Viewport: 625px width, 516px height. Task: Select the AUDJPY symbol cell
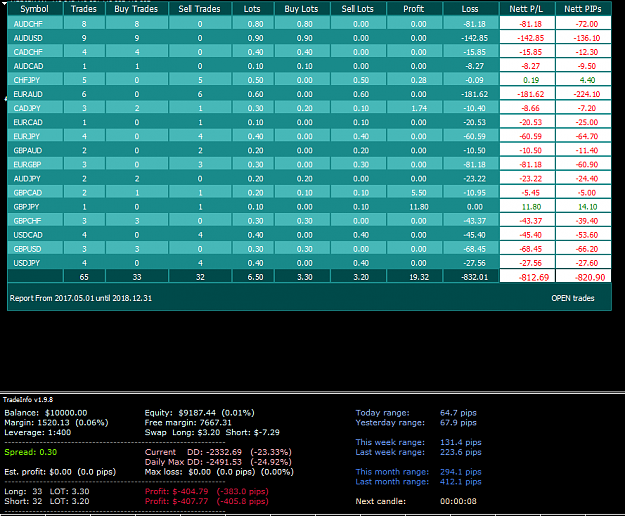coord(35,179)
